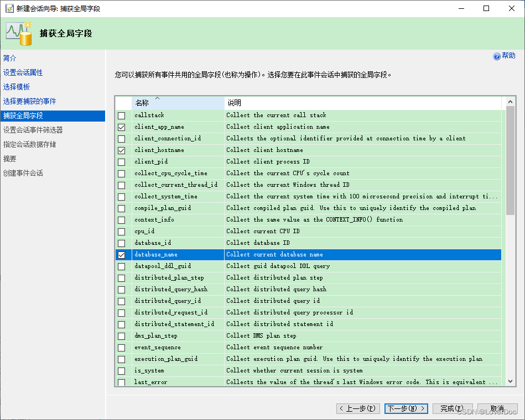The width and height of the screenshot is (525, 420).
Task: Sort by the 名称 column header
Action: pyautogui.click(x=178, y=103)
